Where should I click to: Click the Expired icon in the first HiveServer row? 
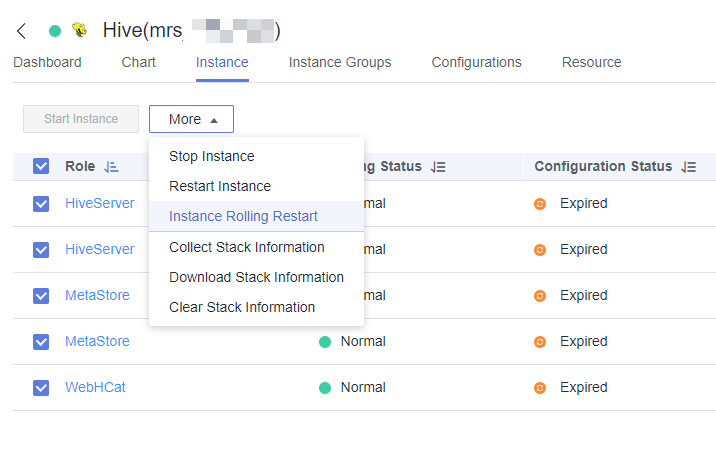coord(540,204)
